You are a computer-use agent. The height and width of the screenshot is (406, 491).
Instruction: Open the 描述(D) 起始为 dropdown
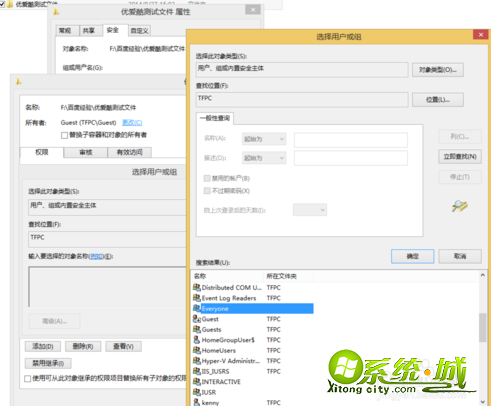tap(264, 158)
